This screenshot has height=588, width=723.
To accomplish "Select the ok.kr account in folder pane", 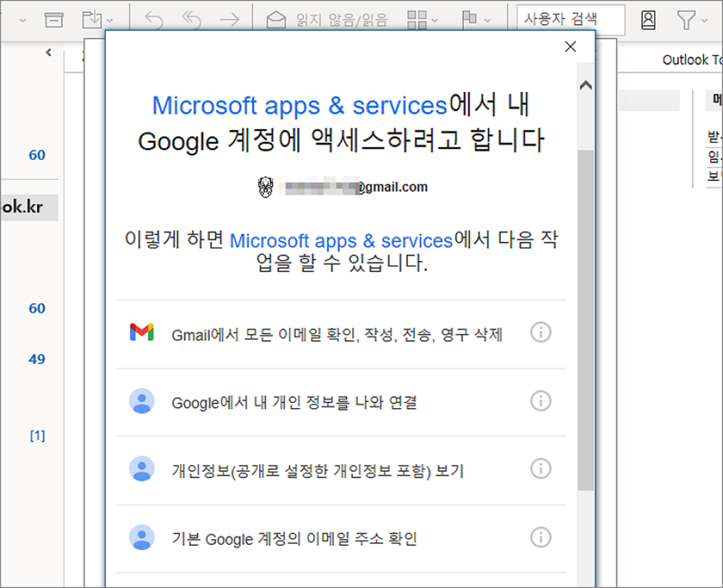I will [29, 207].
